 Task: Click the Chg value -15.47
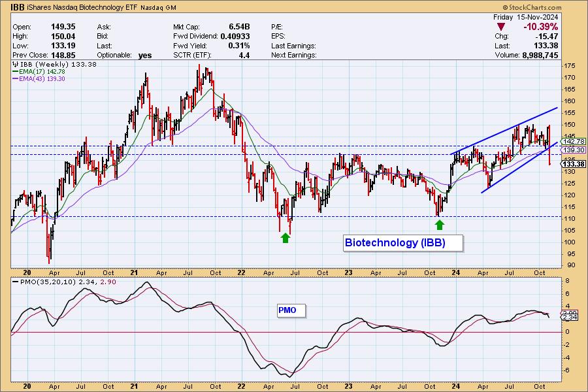[x=546, y=37]
